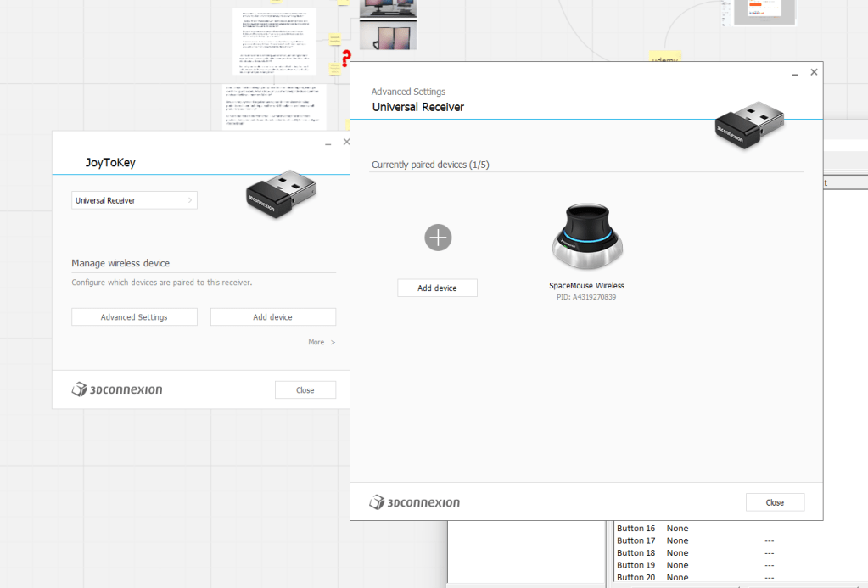
Task: Click the Close button in JoyToKey window
Action: click(x=305, y=389)
